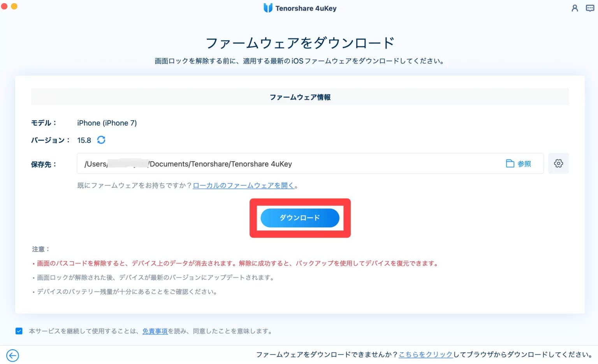This screenshot has width=598, height=364.
Task: Open download settings gear icon
Action: [x=558, y=164]
